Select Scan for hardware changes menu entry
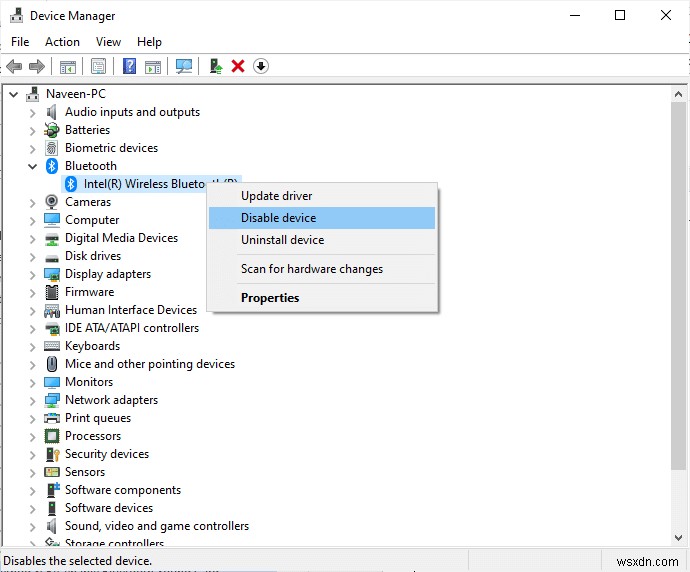 (322, 269)
